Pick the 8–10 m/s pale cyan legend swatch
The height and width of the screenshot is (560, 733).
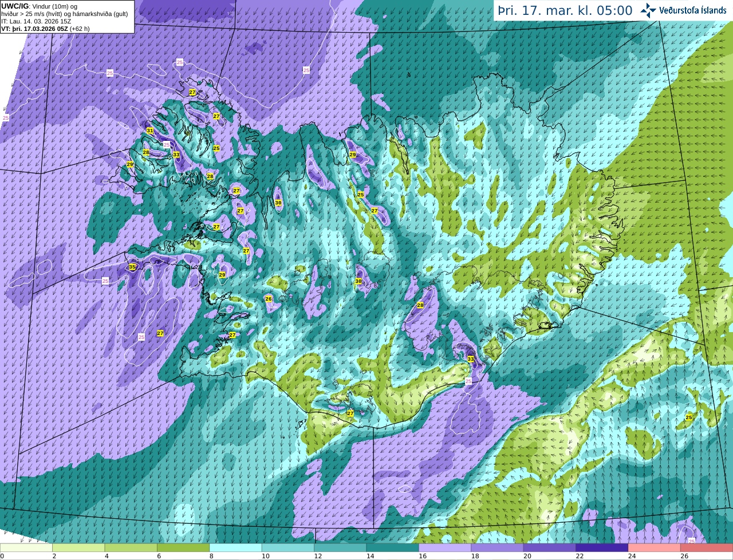pos(235,548)
